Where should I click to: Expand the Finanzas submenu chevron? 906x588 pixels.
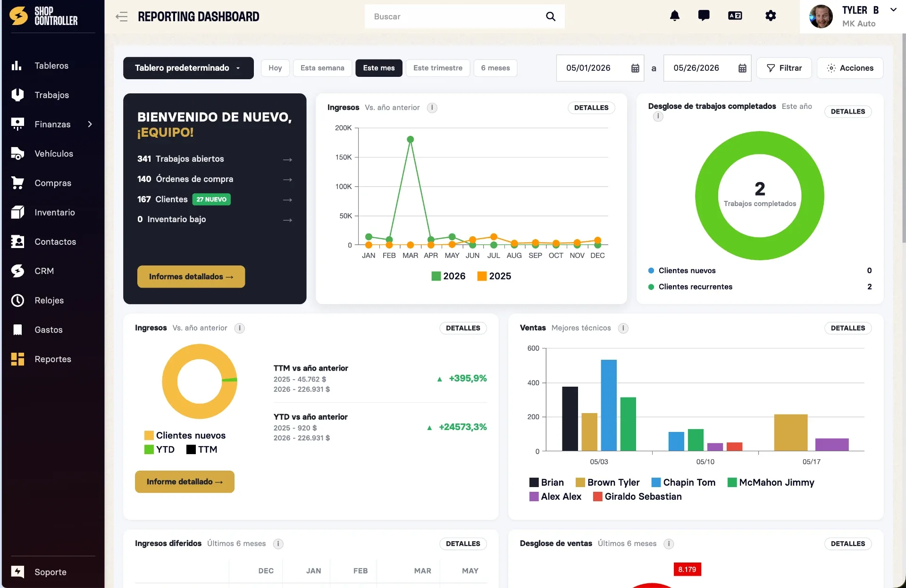90,124
